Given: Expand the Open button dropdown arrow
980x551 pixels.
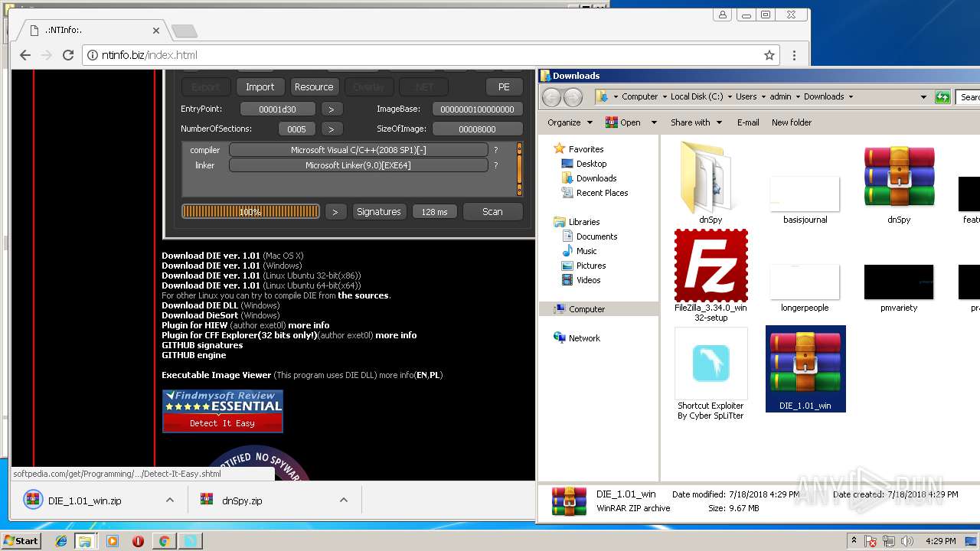Looking at the screenshot, I should click(653, 122).
